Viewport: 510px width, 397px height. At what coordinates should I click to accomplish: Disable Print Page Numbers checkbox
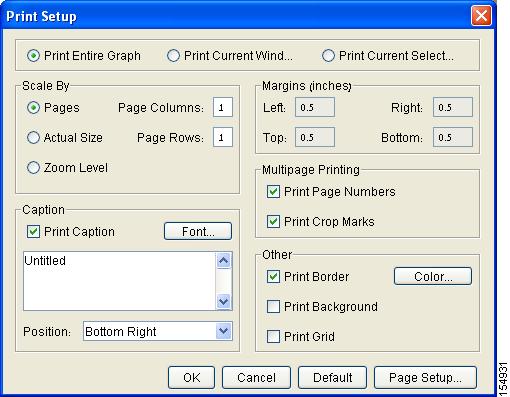pos(273,192)
